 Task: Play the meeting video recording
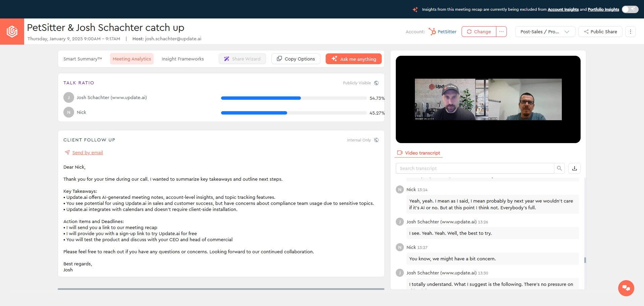488,99
